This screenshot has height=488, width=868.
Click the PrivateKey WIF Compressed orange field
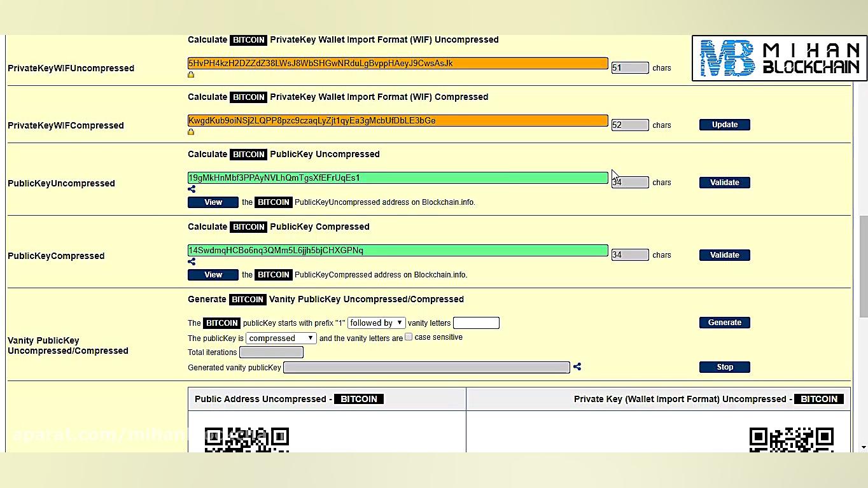[398, 120]
